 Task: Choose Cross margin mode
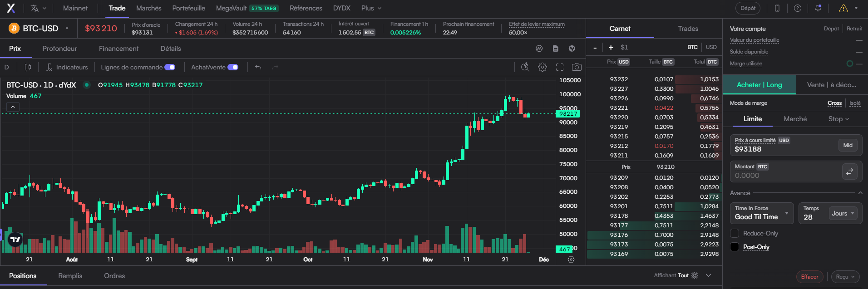coord(834,103)
